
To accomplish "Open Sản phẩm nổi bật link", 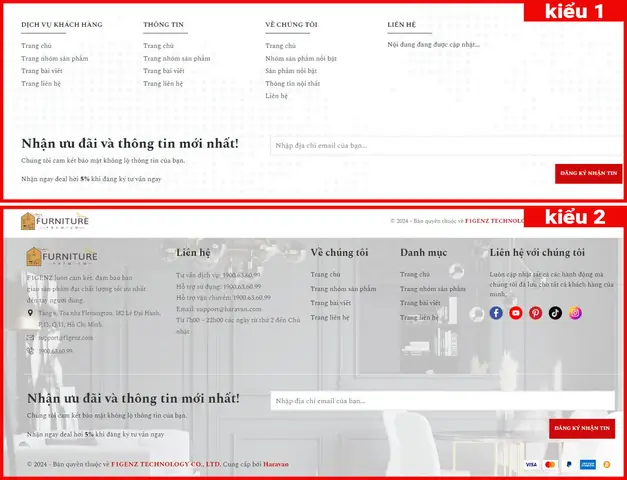I will click(x=291, y=71).
